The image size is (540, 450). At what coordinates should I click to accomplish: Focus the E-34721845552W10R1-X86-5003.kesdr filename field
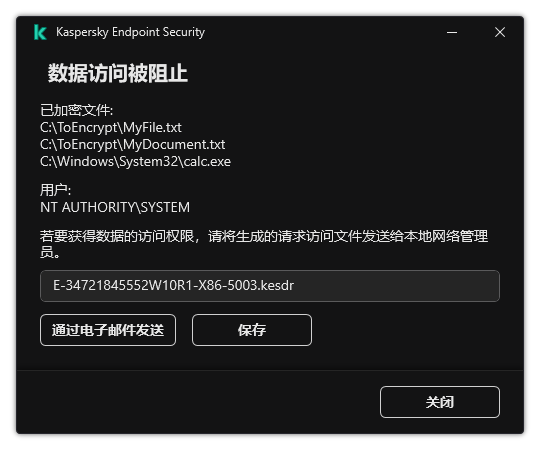click(270, 286)
